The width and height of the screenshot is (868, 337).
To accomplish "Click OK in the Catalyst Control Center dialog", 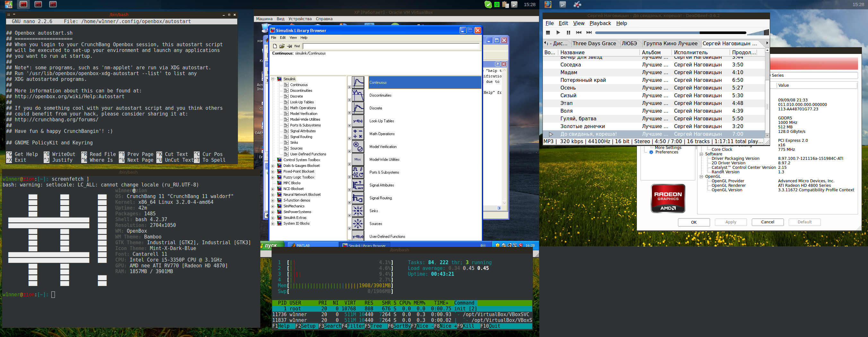I will [x=694, y=222].
